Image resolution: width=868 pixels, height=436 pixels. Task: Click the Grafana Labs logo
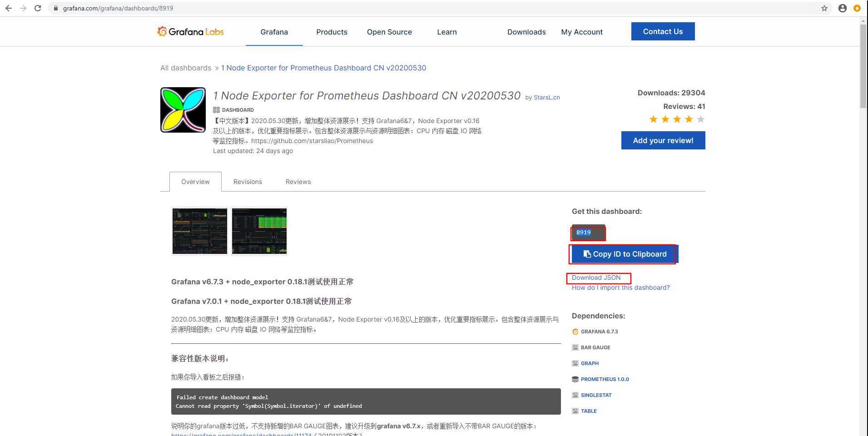click(190, 31)
